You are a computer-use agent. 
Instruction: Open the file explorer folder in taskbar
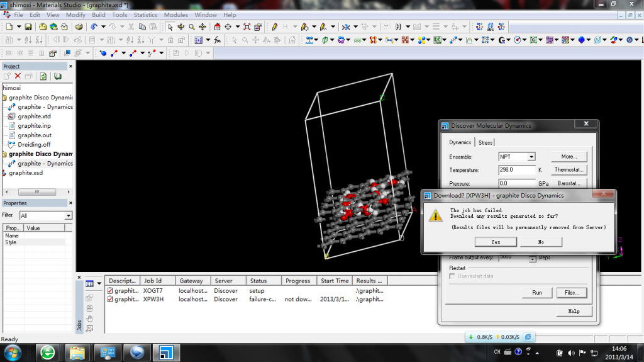pyautogui.click(x=77, y=353)
